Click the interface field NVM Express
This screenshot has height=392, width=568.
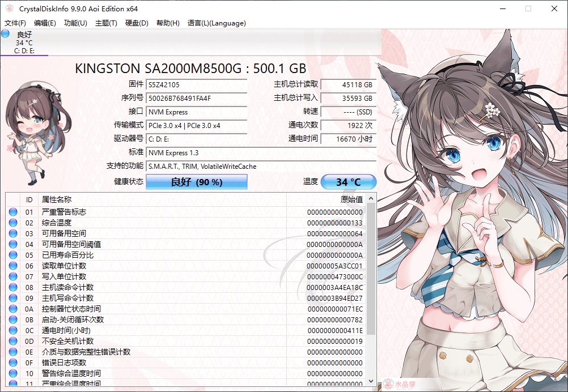(196, 112)
